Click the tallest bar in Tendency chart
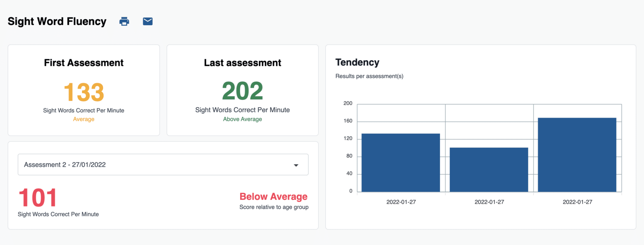The image size is (644, 245). click(x=577, y=155)
